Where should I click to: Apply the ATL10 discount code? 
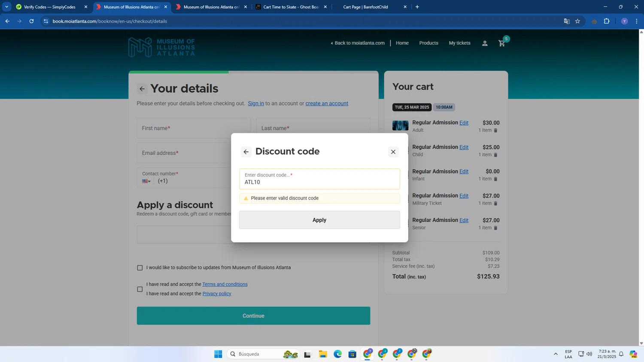tap(319, 220)
